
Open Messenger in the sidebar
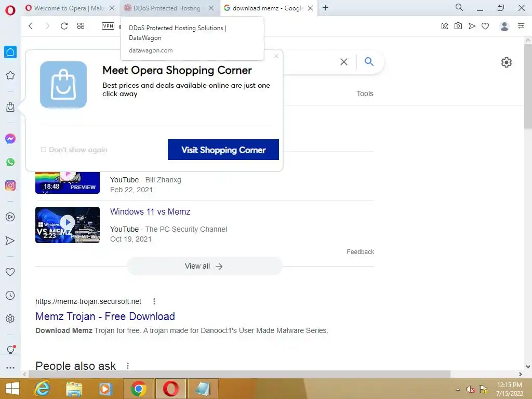(10, 139)
